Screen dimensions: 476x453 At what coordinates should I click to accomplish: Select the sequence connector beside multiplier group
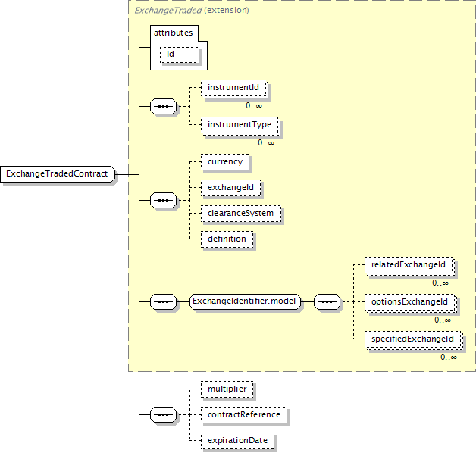[x=164, y=414]
